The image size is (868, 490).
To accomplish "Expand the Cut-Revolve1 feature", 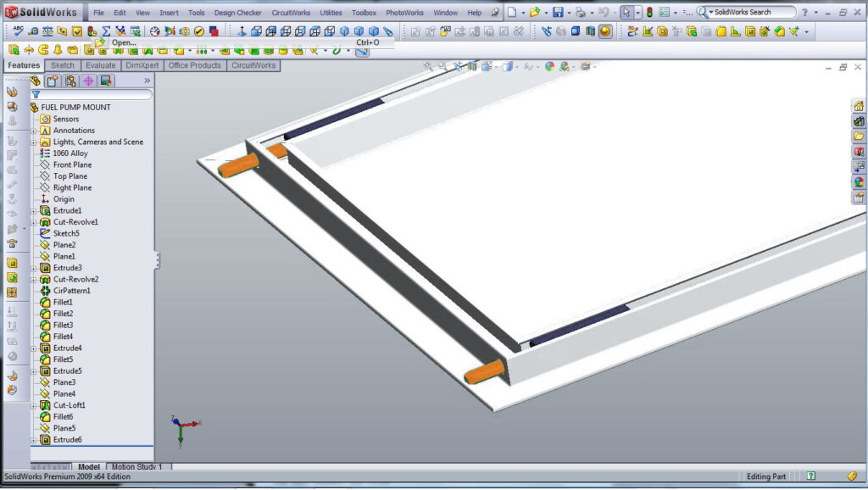I will point(34,223).
